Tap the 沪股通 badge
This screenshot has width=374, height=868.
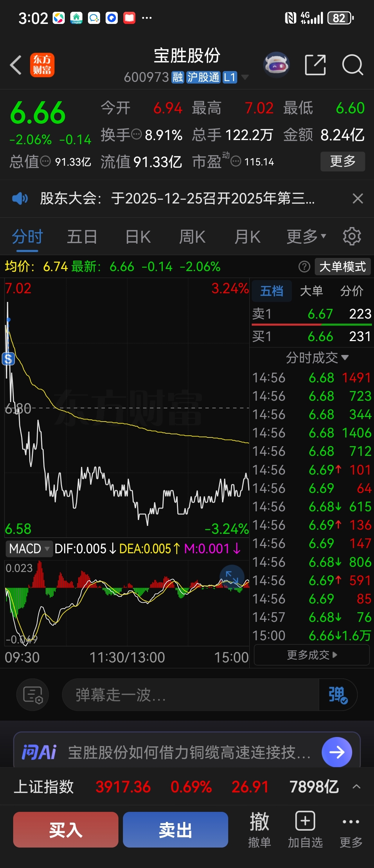[203, 77]
